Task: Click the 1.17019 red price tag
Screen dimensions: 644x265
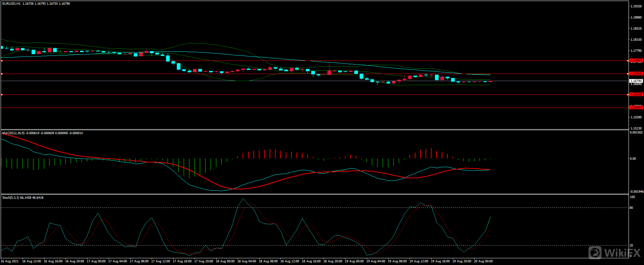Action: (636, 74)
